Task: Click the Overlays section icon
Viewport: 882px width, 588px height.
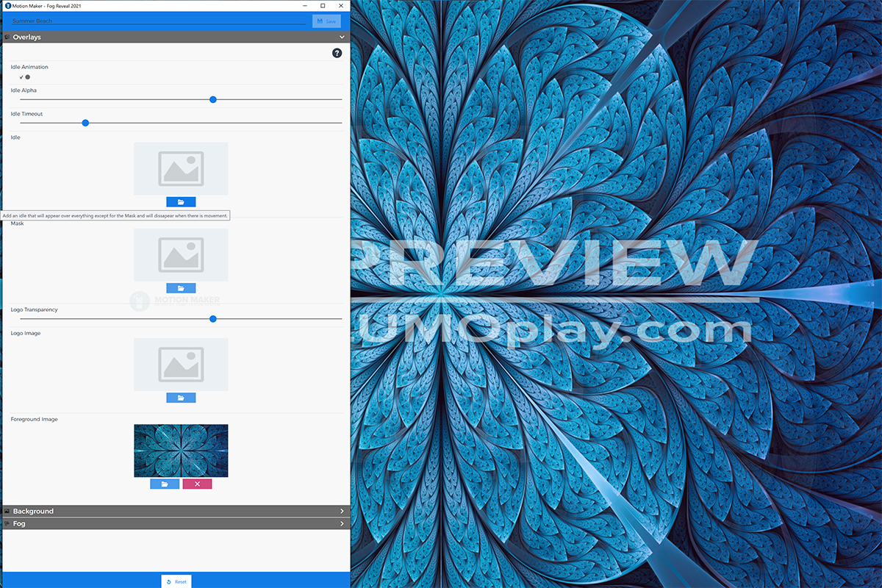Action: pos(7,37)
